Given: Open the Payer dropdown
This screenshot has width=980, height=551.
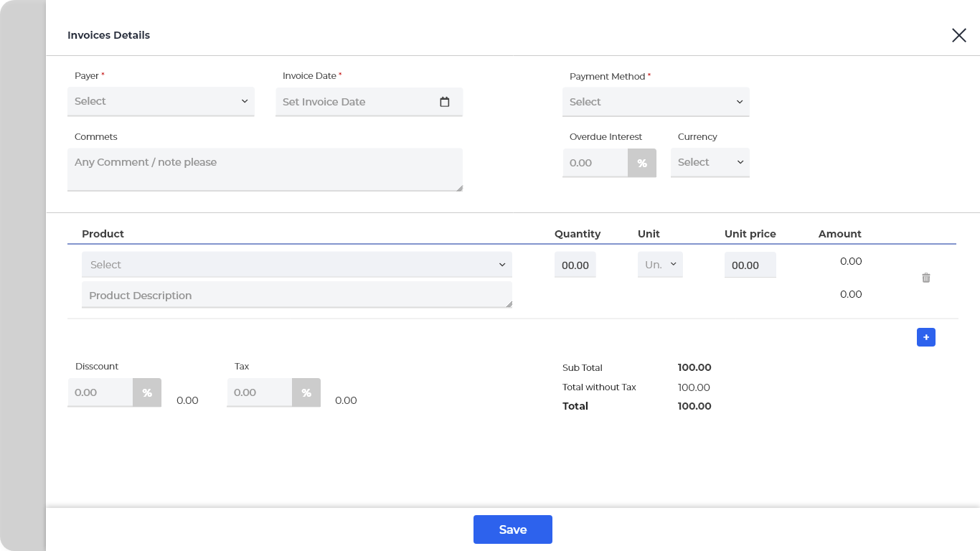Looking at the screenshot, I should point(161,101).
